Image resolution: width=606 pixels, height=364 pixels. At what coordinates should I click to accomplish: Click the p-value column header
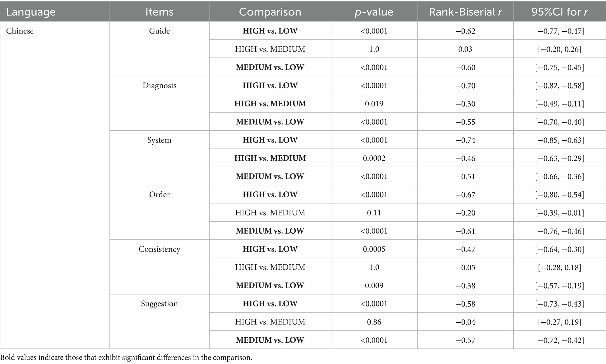tap(374, 12)
